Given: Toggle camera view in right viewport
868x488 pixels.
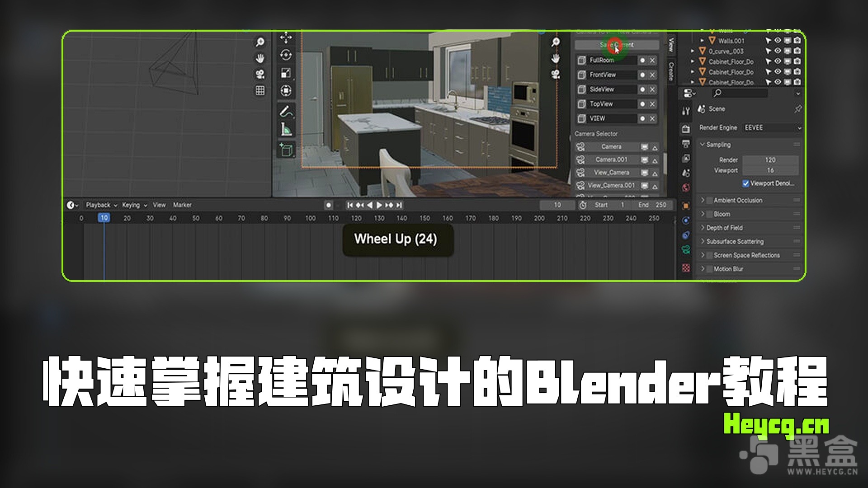Looking at the screenshot, I should coord(556,75).
